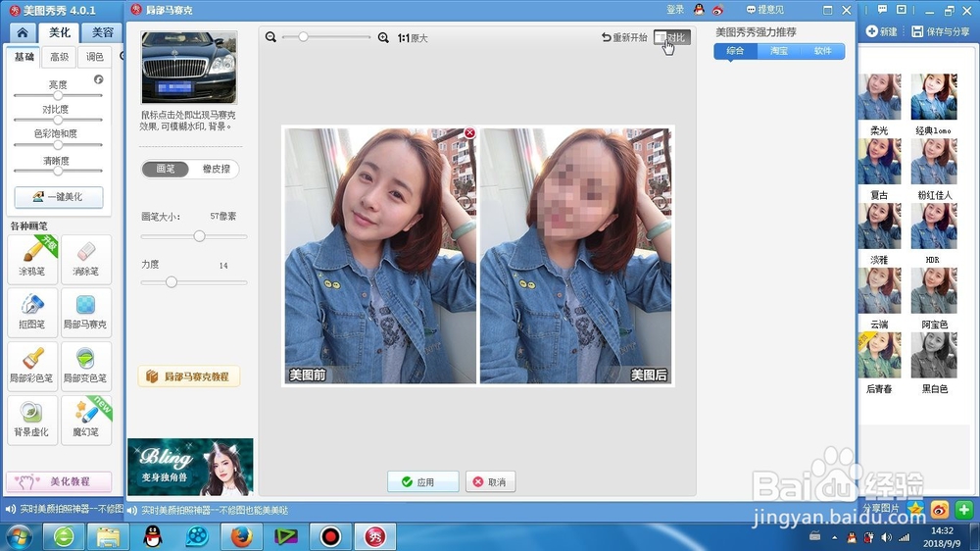Select the 背景虚化 background blur tool

click(x=32, y=421)
